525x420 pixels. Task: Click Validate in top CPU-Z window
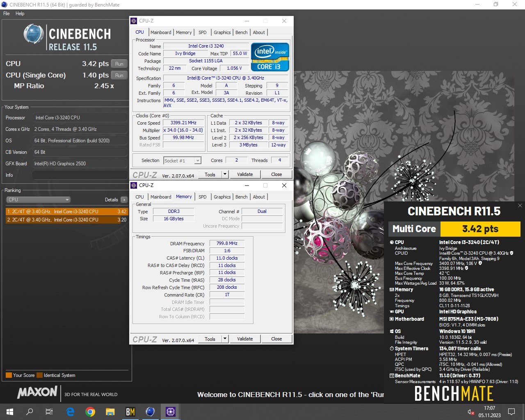click(245, 174)
